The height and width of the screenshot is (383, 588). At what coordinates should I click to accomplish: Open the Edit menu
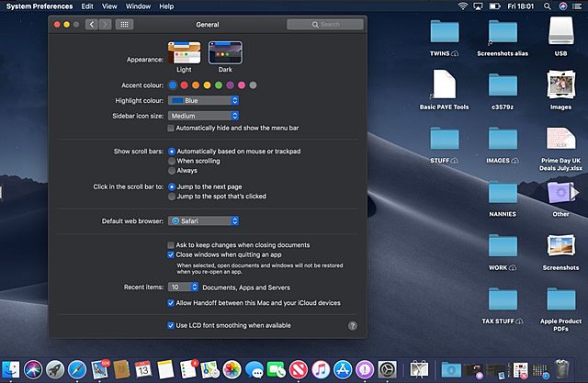click(87, 6)
